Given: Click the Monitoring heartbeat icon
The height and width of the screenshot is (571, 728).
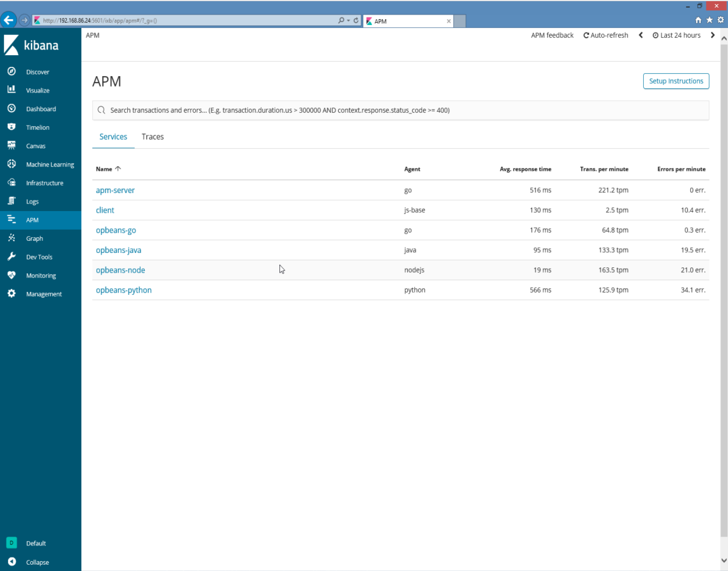Looking at the screenshot, I should (x=12, y=275).
